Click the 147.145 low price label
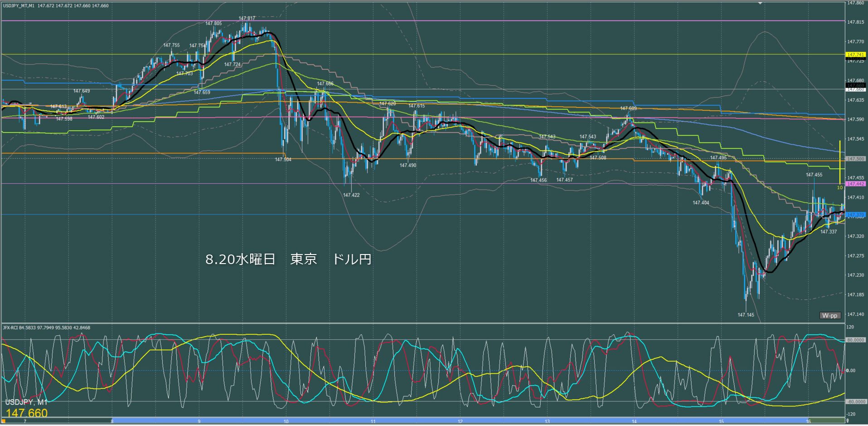 [x=746, y=315]
